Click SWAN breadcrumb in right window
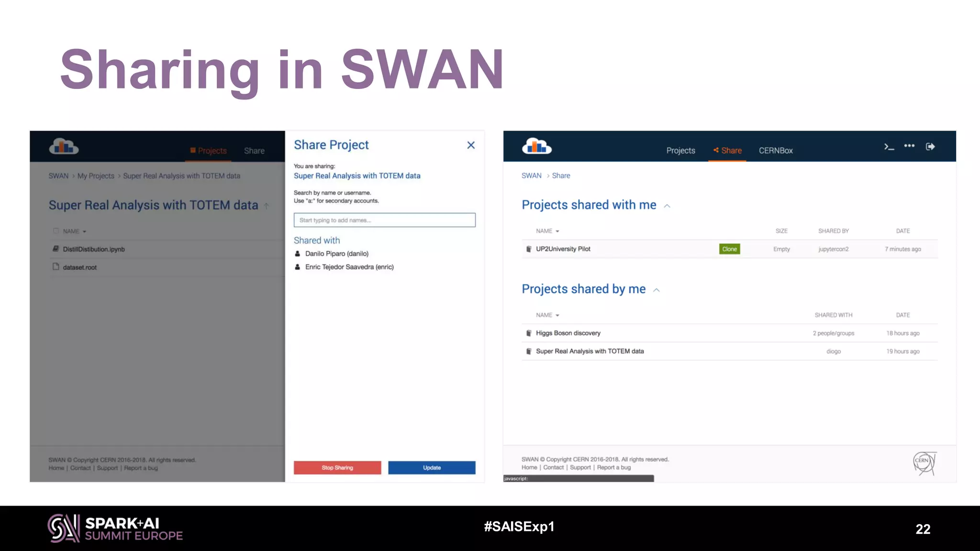Screen dimensions: 980x551 point(532,176)
